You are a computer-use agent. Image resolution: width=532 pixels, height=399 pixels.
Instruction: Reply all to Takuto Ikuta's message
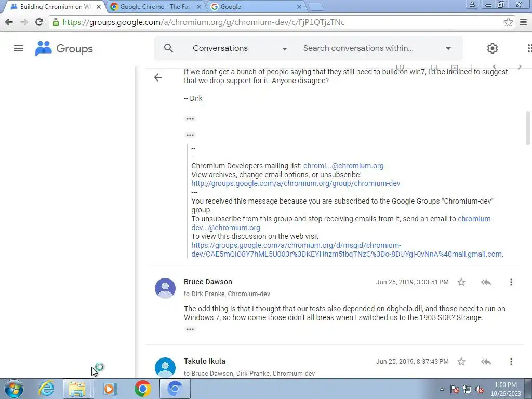[486, 362]
